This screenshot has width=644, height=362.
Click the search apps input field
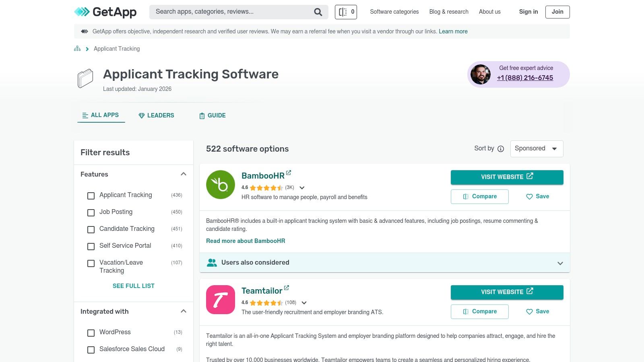229,12
